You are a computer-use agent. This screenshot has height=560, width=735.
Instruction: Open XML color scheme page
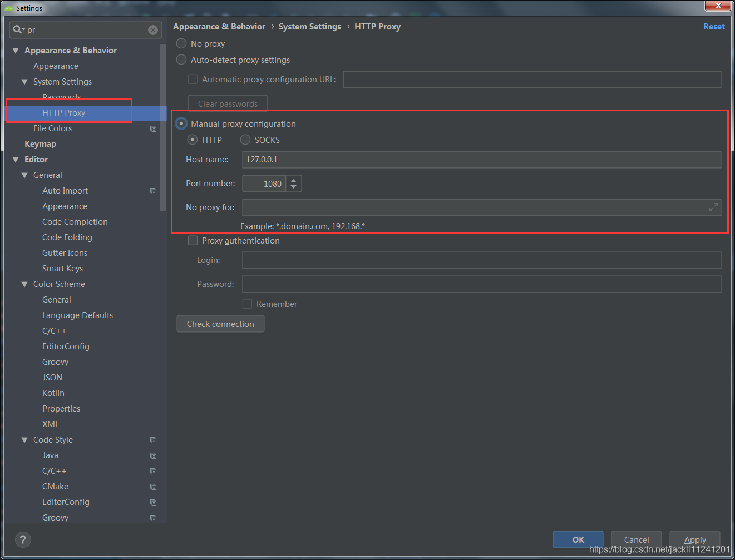pos(51,424)
